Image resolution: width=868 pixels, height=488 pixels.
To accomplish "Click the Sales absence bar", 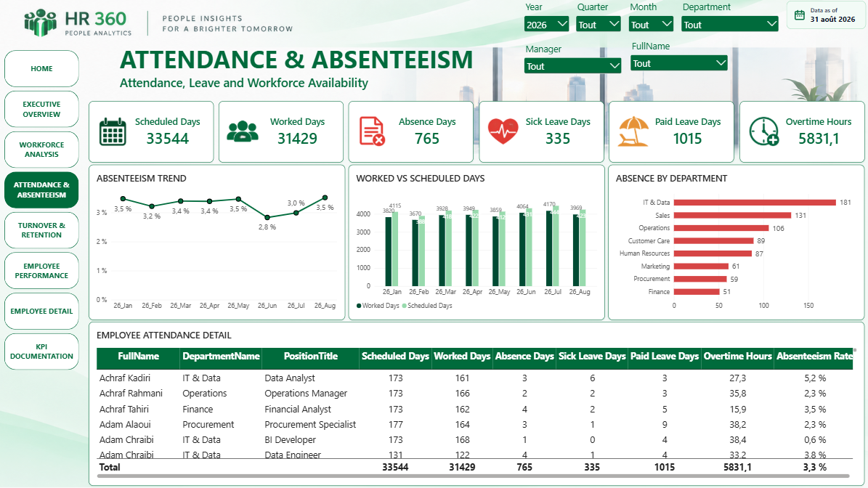I will (732, 215).
